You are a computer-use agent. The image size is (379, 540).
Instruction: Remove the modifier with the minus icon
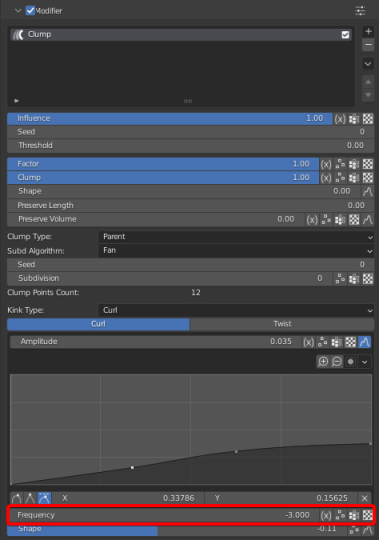pyautogui.click(x=368, y=45)
